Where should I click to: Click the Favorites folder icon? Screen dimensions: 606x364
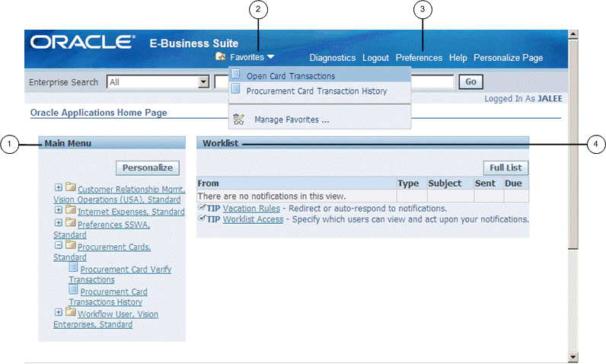[x=221, y=57]
